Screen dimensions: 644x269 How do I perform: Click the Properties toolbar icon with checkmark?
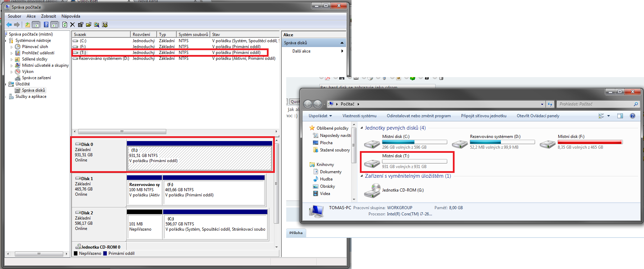(81, 25)
